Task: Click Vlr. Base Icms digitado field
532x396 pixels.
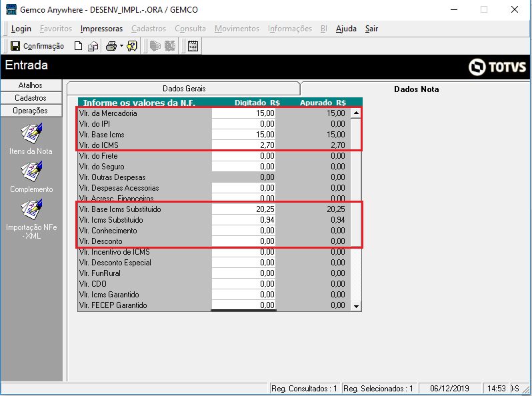Action: [243, 135]
